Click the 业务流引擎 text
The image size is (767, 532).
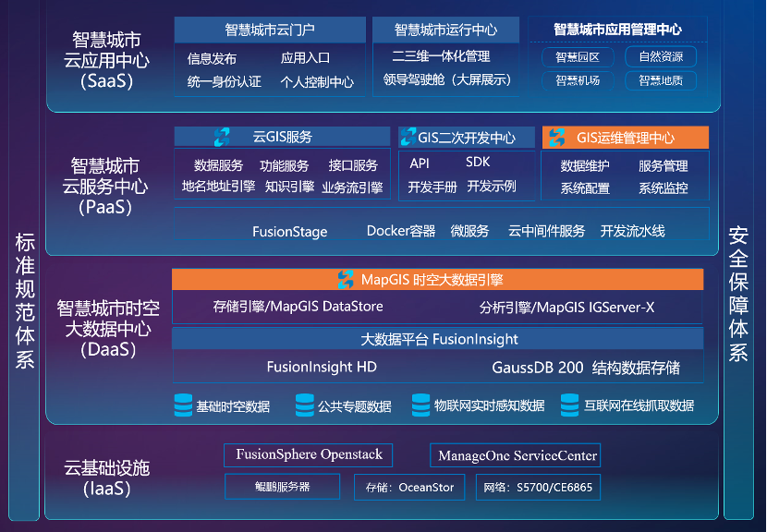click(x=352, y=187)
